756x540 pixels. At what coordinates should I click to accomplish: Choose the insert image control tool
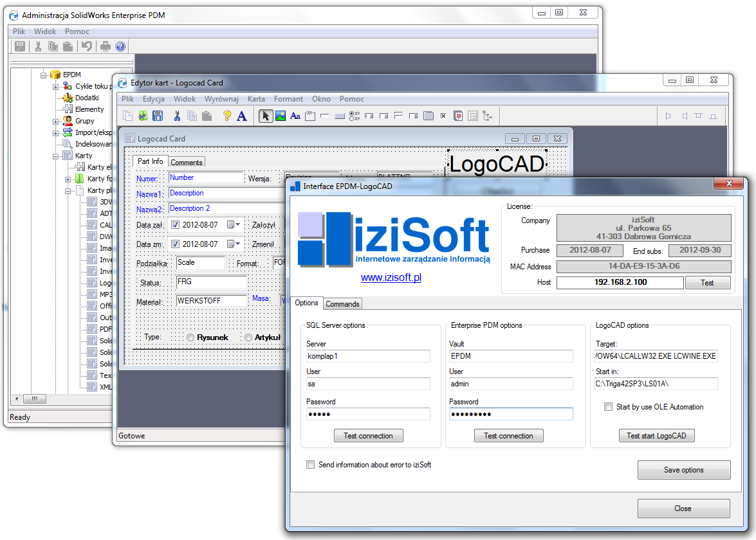pyautogui.click(x=281, y=116)
